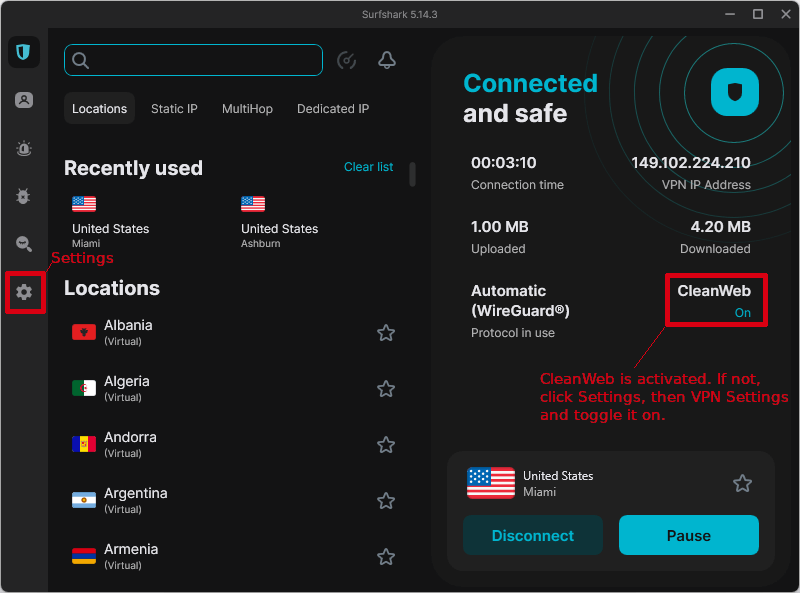Click inside the location search field
800x593 pixels.
(193, 60)
